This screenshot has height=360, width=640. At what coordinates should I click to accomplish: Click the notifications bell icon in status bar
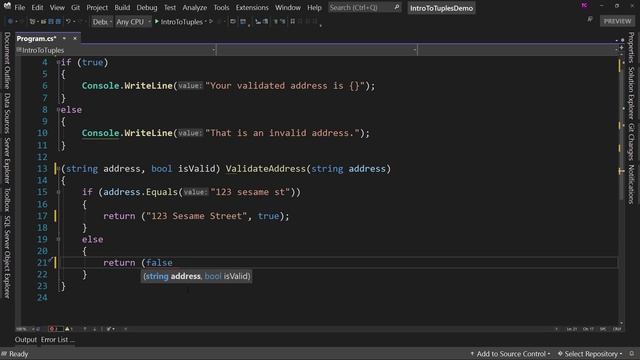coord(632,353)
